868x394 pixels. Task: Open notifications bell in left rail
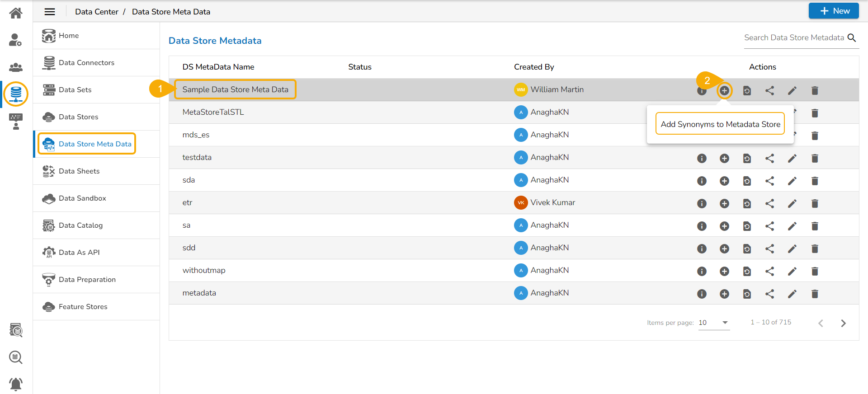pos(16,384)
